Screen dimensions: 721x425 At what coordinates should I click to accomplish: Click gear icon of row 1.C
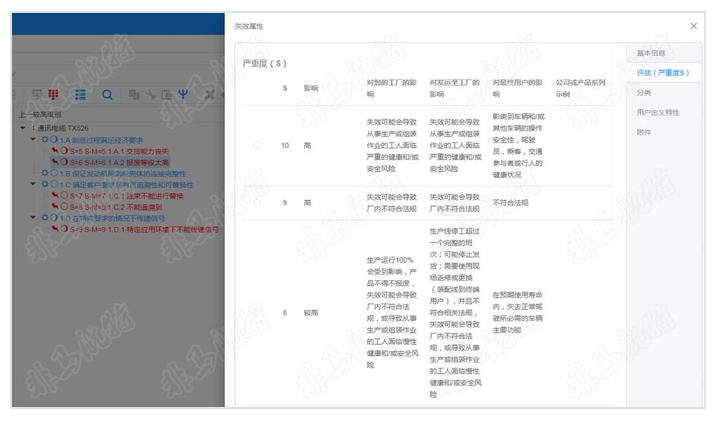pyautogui.click(x=45, y=184)
